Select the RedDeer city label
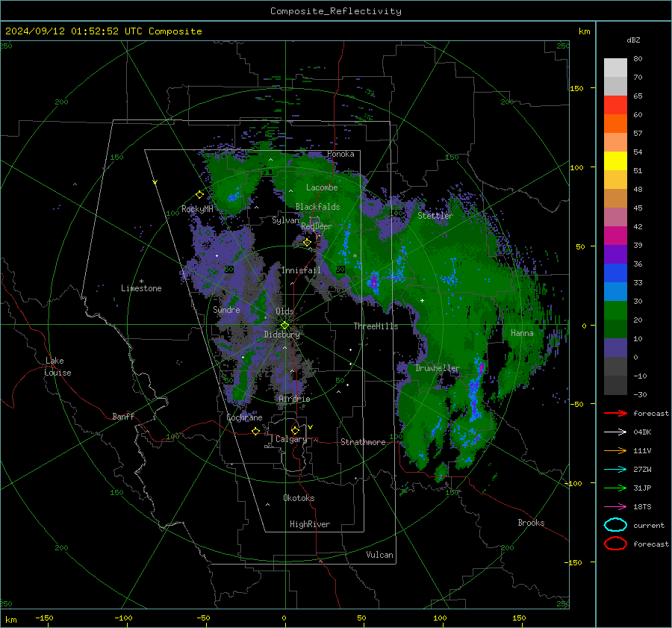The image size is (672, 628). (317, 226)
